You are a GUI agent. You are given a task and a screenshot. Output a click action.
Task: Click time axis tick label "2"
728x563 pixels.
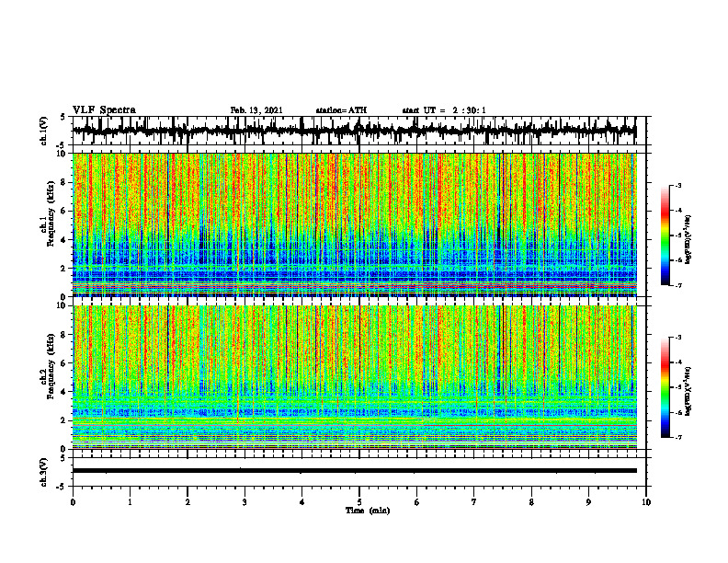pos(188,502)
